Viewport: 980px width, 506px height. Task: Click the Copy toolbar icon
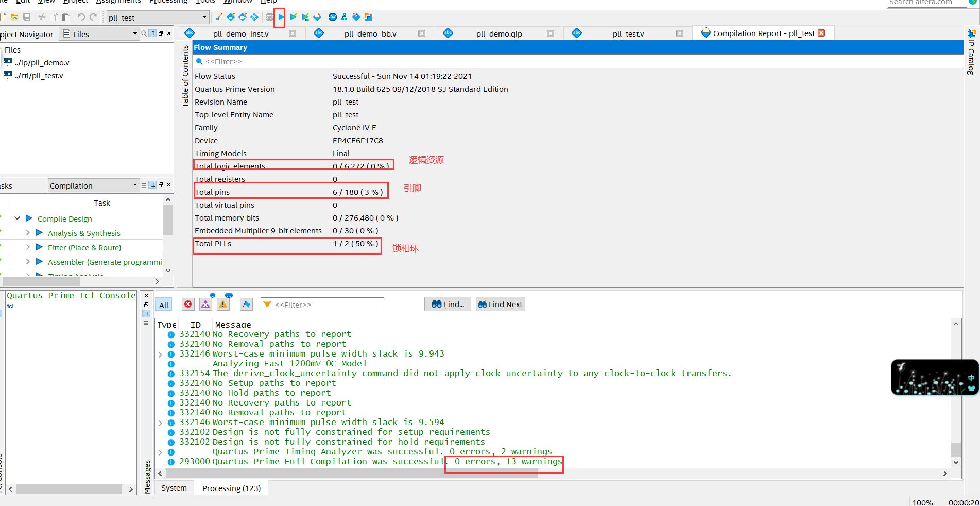pyautogui.click(x=54, y=17)
